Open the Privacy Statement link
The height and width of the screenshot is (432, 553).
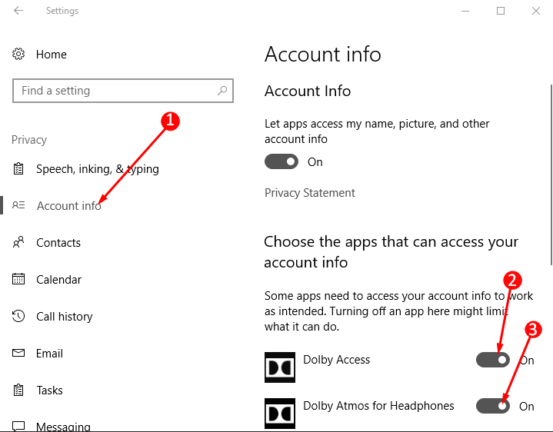coord(310,193)
